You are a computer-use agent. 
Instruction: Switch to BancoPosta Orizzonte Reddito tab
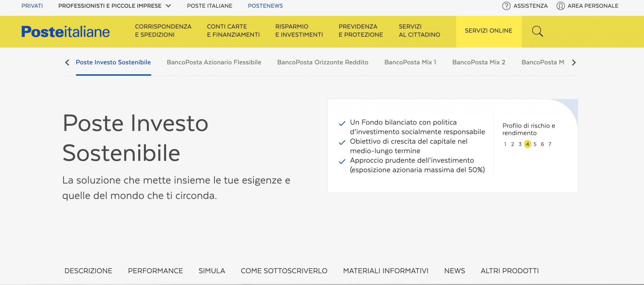[x=323, y=62]
